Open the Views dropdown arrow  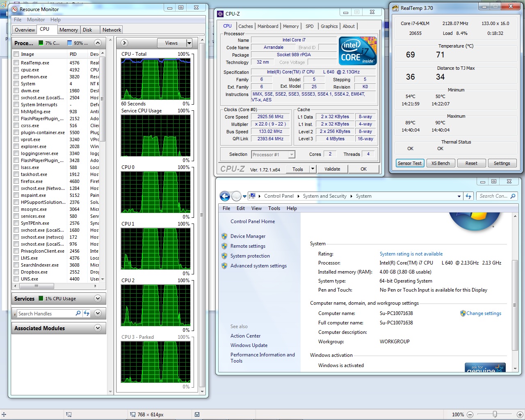189,43
